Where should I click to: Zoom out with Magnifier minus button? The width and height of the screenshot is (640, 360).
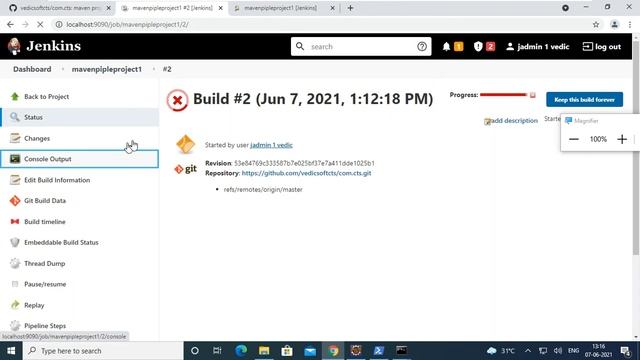573,139
